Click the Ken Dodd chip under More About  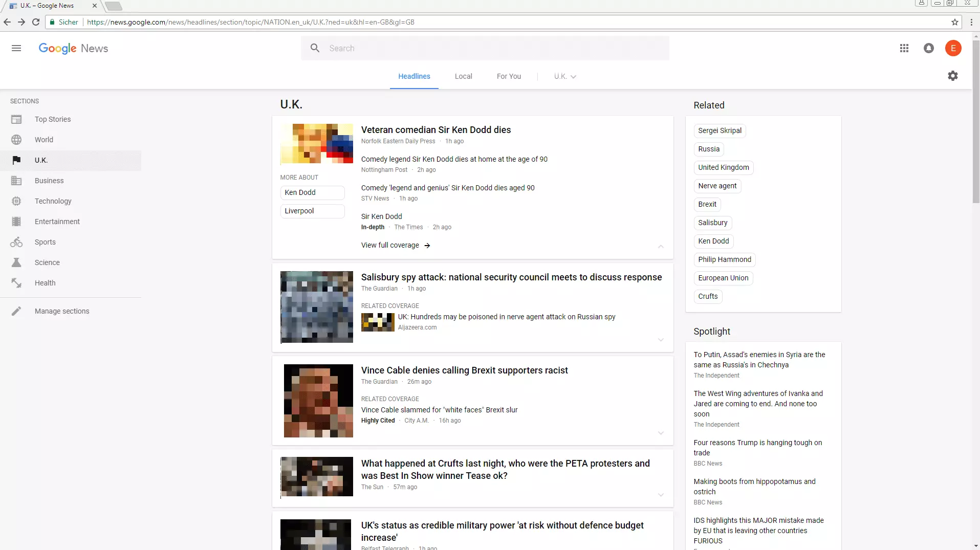(x=312, y=192)
